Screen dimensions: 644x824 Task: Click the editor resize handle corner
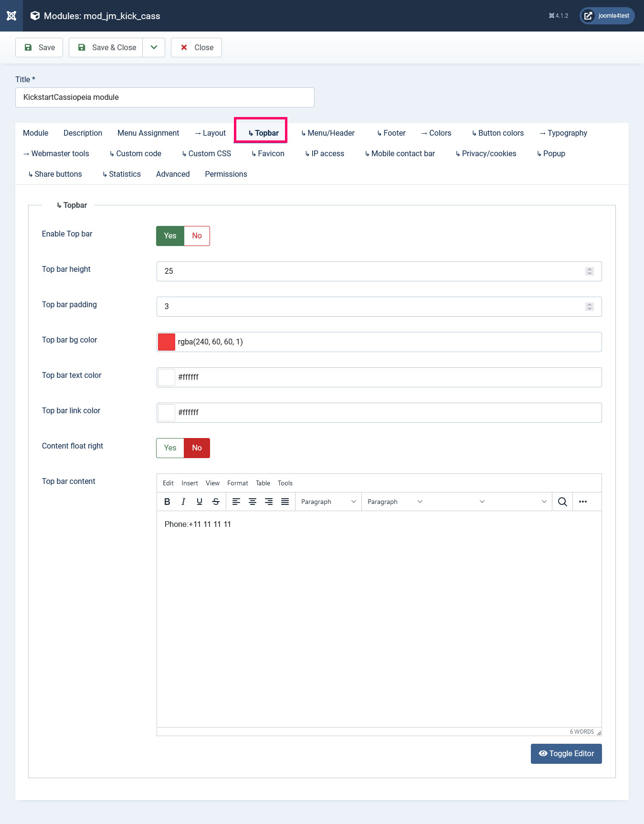click(599, 732)
